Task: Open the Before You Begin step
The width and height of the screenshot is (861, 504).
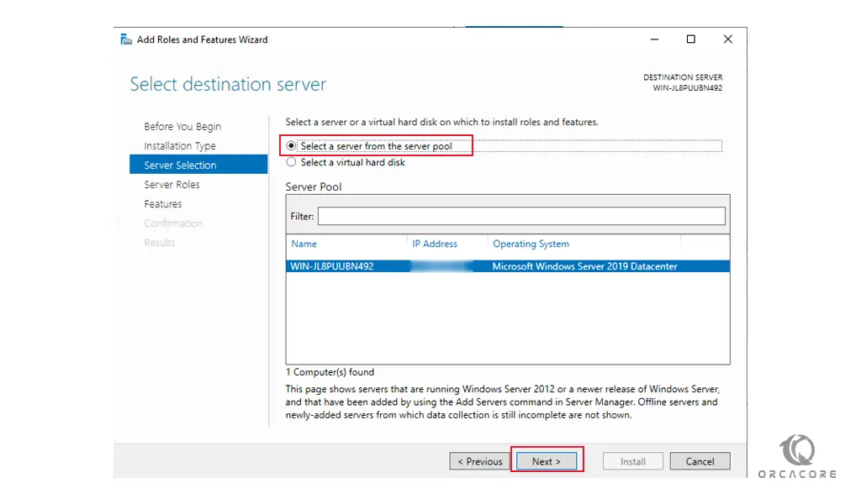Action: [x=182, y=127]
